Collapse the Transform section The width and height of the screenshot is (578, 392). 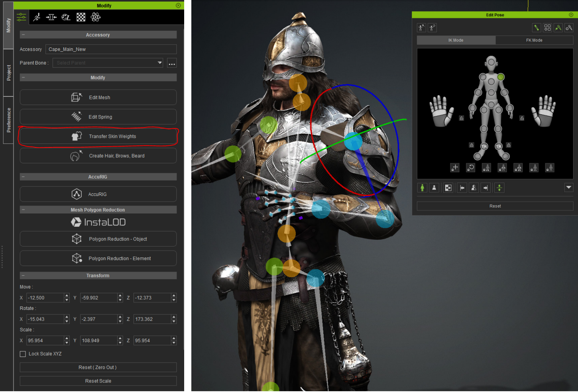[x=23, y=276]
